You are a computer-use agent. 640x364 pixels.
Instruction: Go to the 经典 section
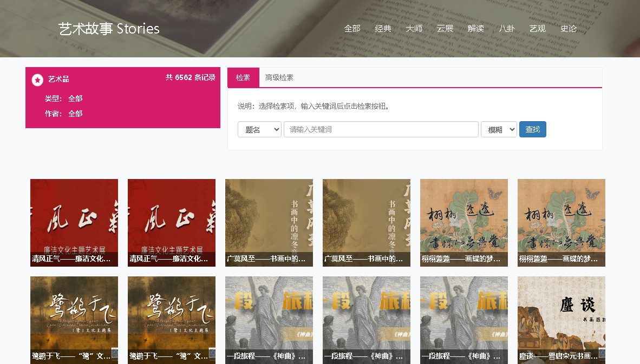(x=383, y=29)
